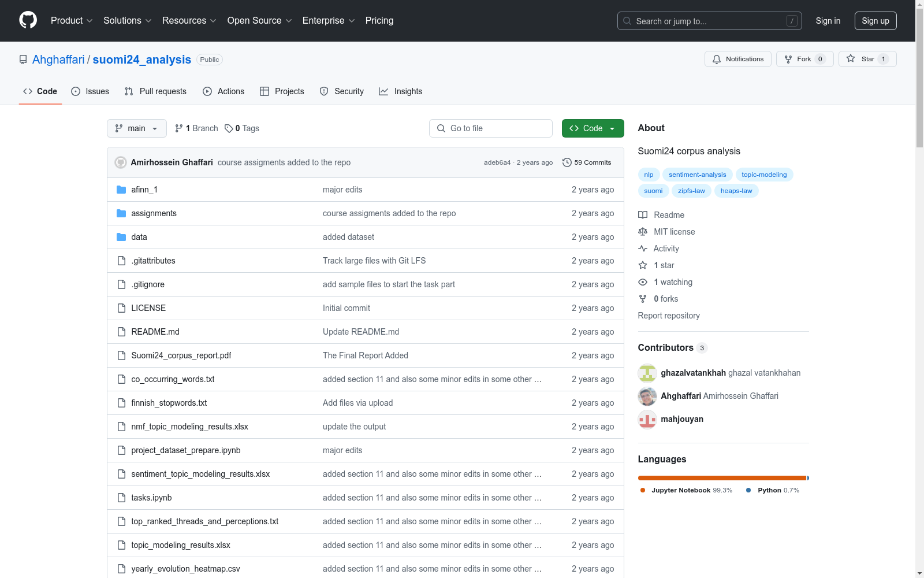Open the topic-modeling topic tag
Viewport: 924px width, 578px height.
click(x=764, y=175)
